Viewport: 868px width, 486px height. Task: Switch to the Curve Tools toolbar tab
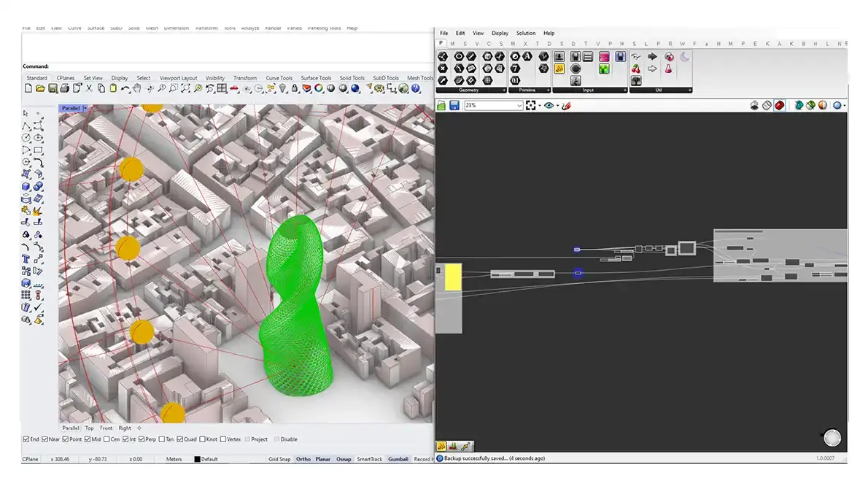tap(279, 78)
